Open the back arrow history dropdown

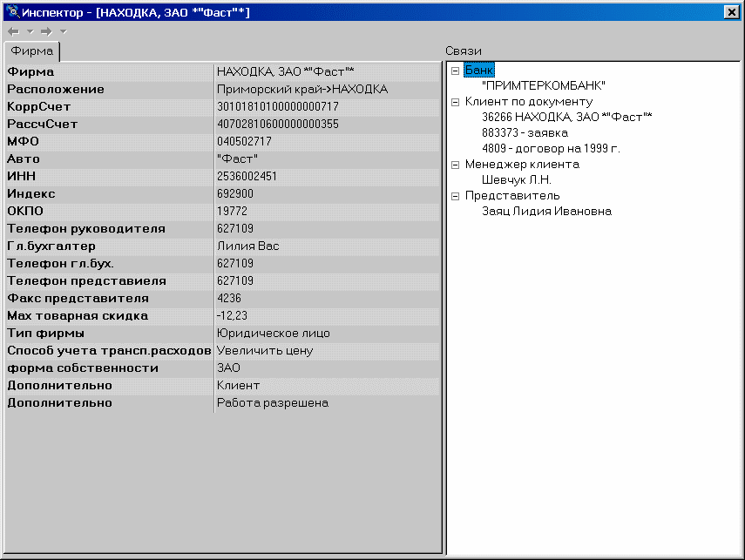click(30, 31)
